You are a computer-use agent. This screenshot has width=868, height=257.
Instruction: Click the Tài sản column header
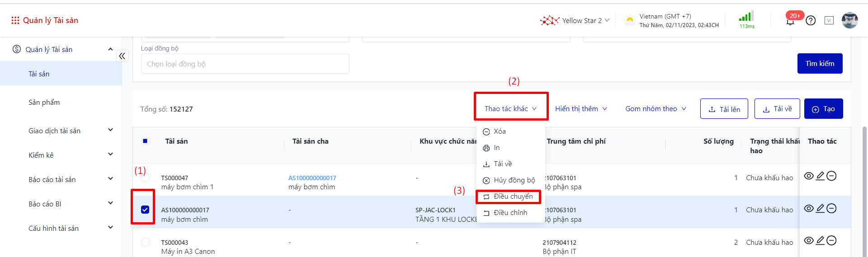click(x=176, y=141)
